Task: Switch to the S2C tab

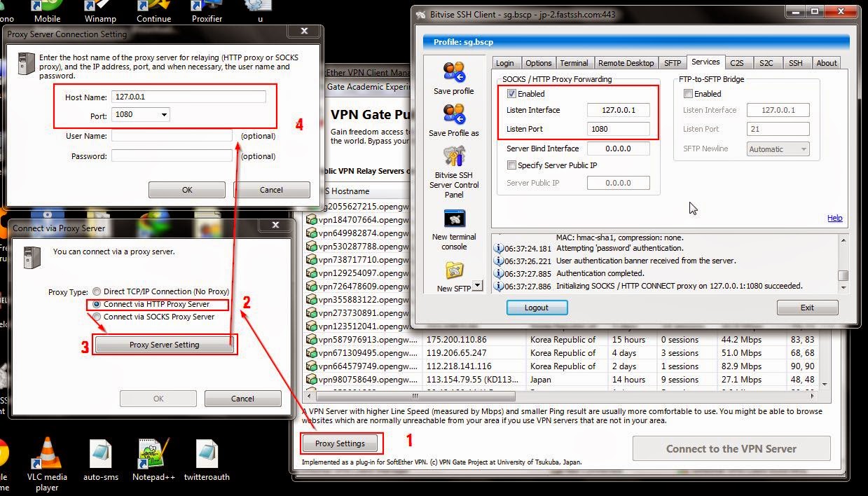Action: pyautogui.click(x=766, y=63)
